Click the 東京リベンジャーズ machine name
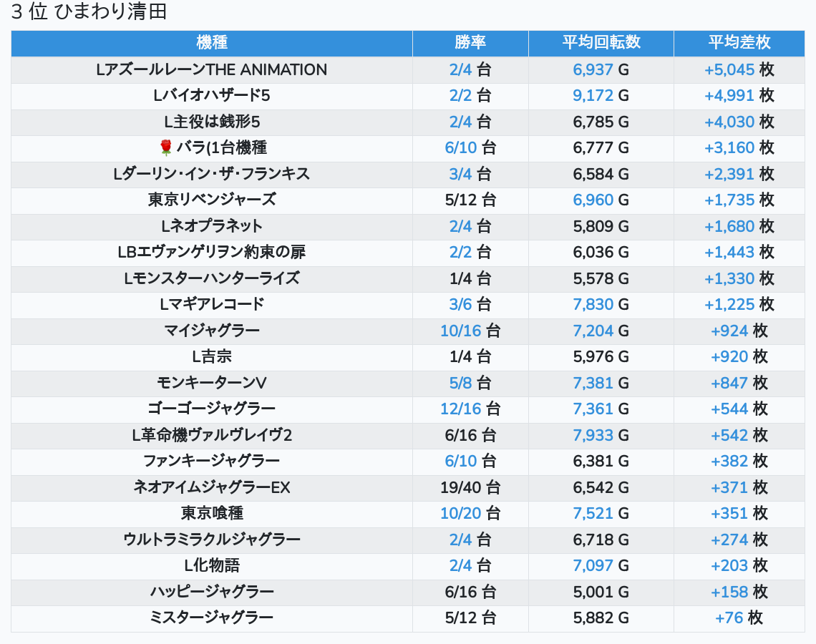Viewport: 816px width, 644px height. click(212, 200)
